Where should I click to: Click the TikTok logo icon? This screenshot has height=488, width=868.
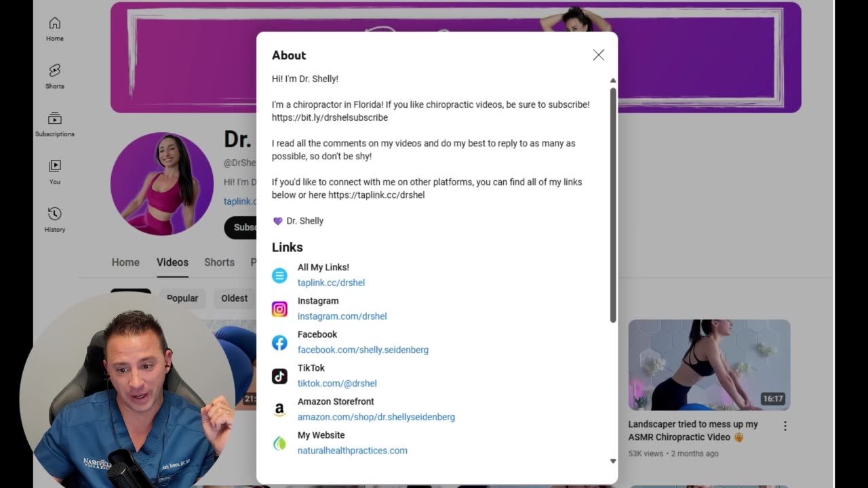pyautogui.click(x=279, y=376)
